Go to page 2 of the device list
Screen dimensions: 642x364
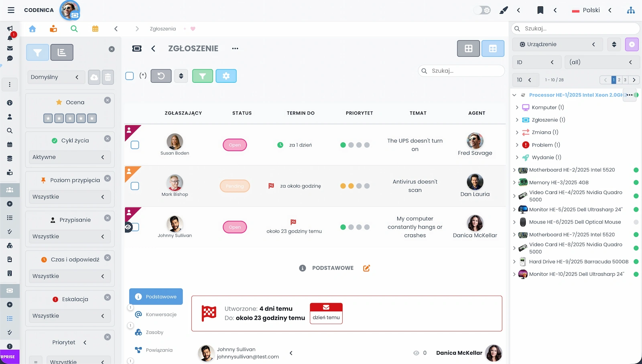(x=619, y=80)
